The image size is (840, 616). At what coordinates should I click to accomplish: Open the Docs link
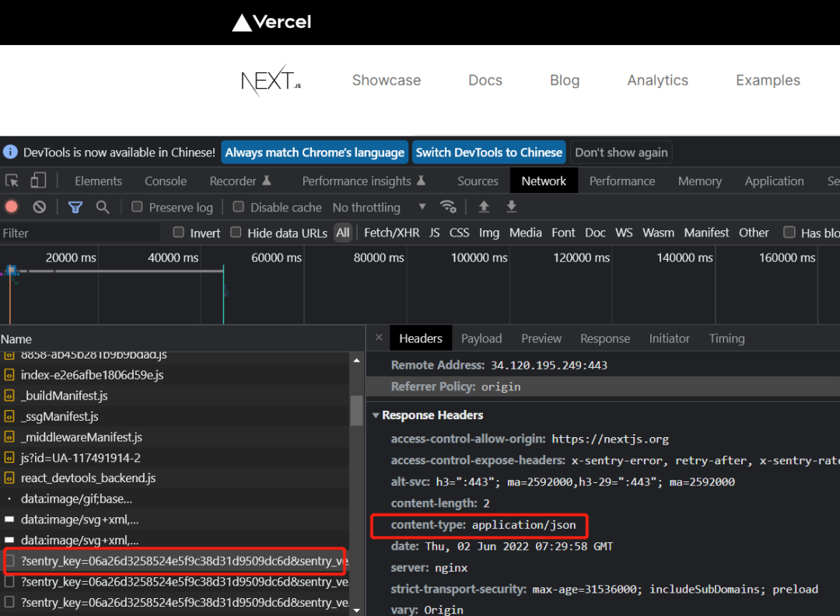click(x=485, y=80)
